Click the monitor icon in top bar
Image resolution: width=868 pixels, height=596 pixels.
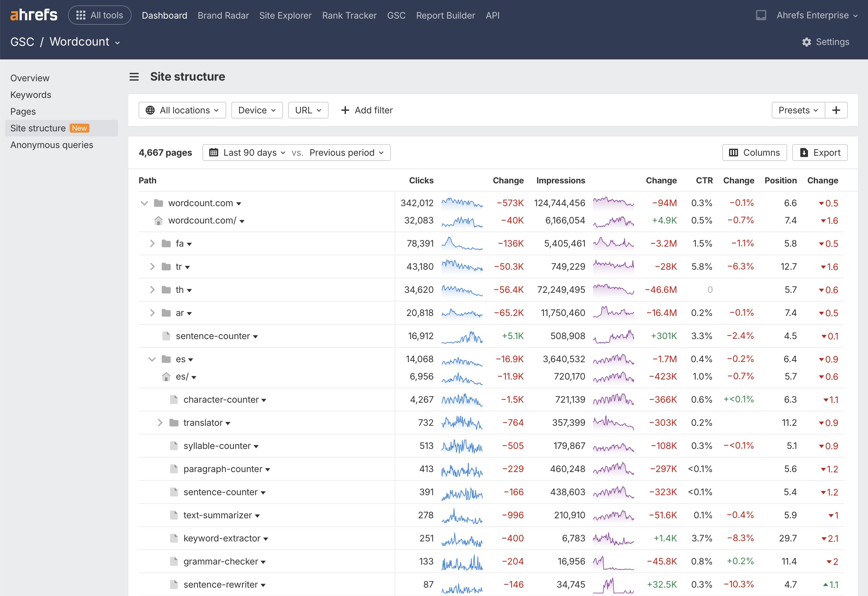point(761,15)
